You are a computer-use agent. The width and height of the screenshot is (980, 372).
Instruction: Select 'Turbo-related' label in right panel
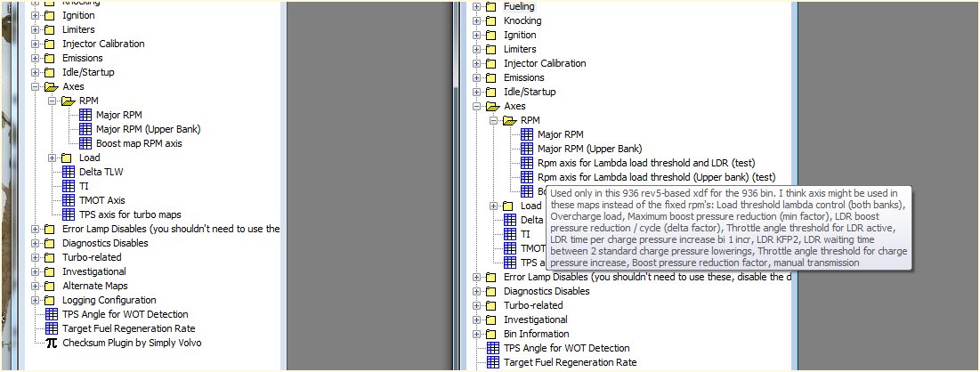point(533,306)
